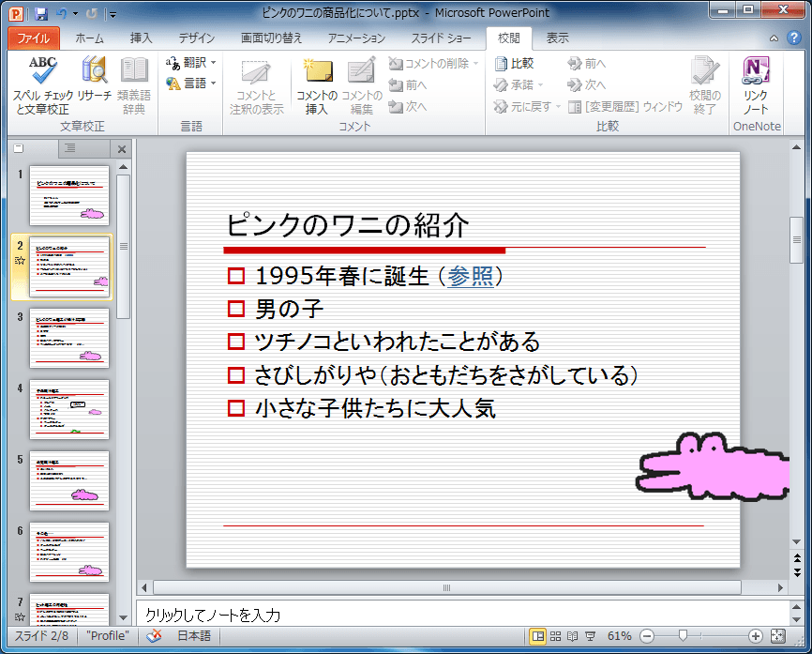Click the 61% zoom level
The height and width of the screenshot is (654, 812).
(619, 636)
